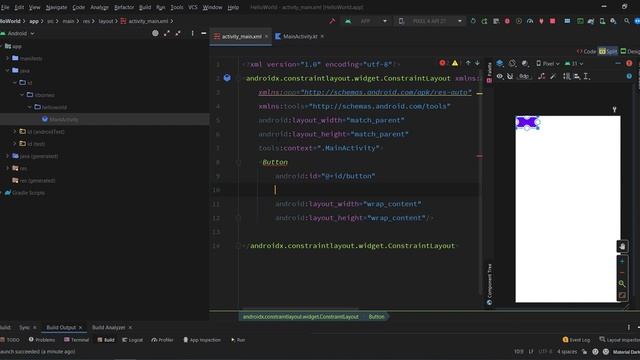
Task: Open the API 31 version dropdown
Action: 573,64
